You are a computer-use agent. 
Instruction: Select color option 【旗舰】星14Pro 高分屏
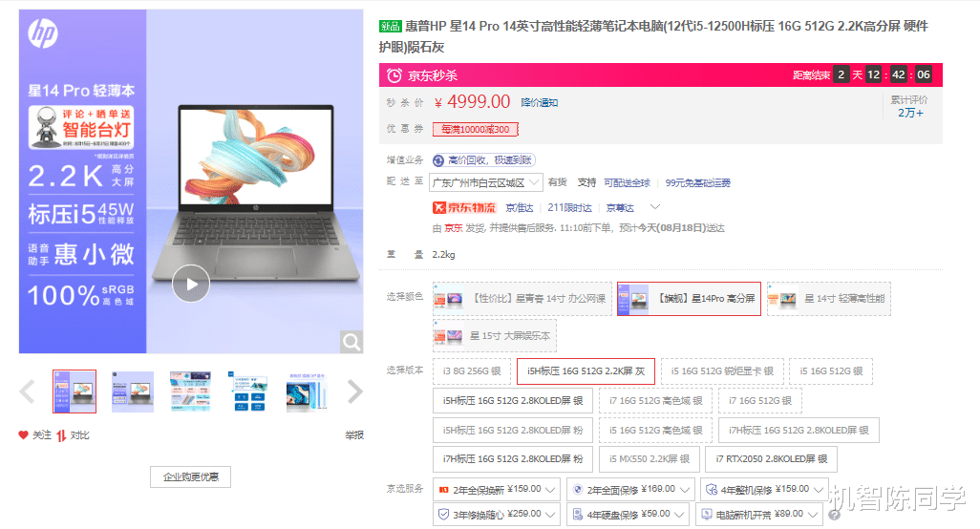689,299
